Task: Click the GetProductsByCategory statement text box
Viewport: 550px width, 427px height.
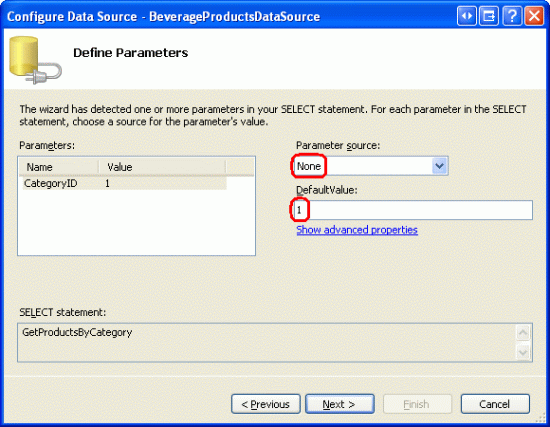Action: 267,342
